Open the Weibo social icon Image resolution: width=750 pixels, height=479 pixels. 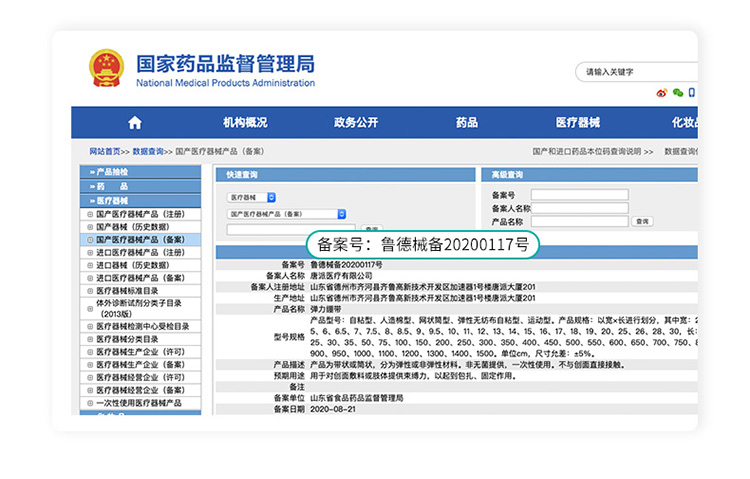pyautogui.click(x=661, y=93)
